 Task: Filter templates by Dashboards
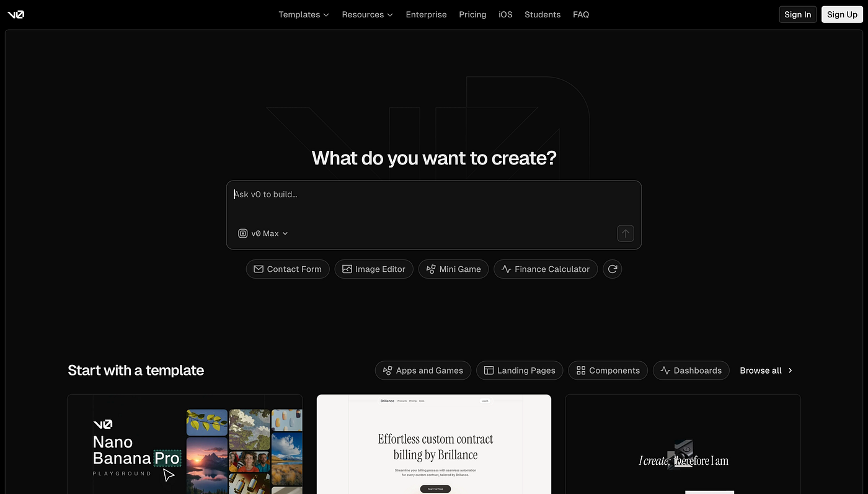coord(691,370)
